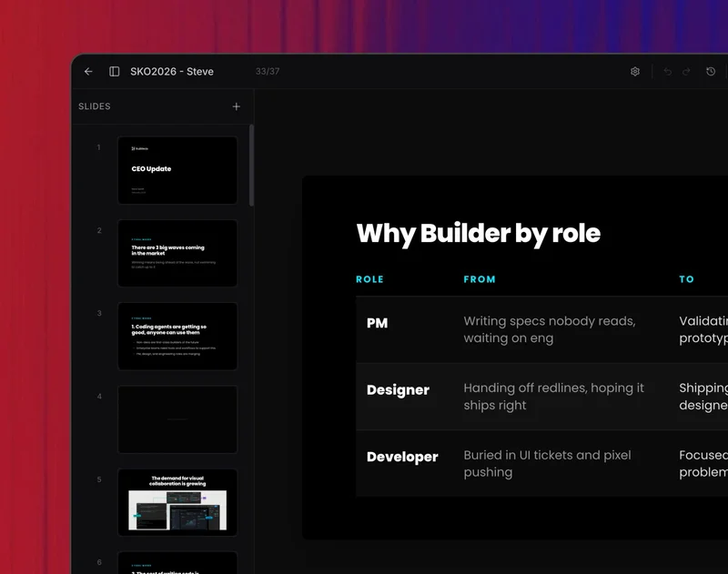Screen dimensions: 728x574
Task: Click the PM role cell
Action: click(x=377, y=323)
